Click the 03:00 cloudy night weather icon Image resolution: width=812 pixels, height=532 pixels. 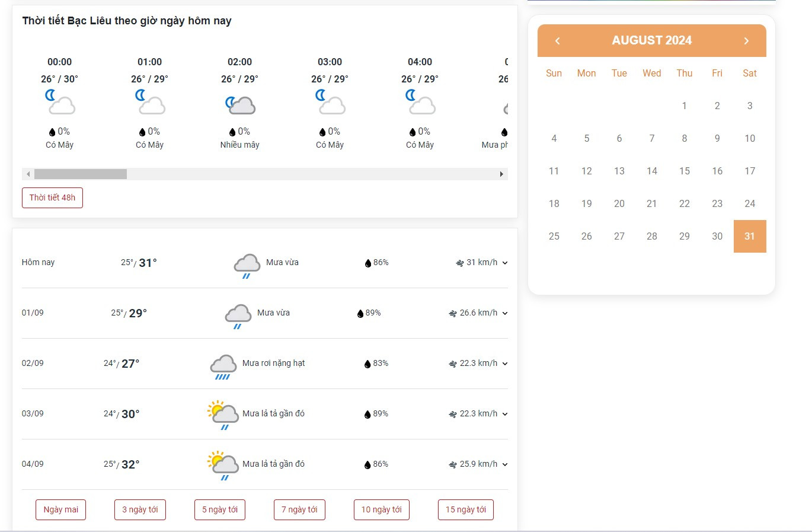pos(330,102)
